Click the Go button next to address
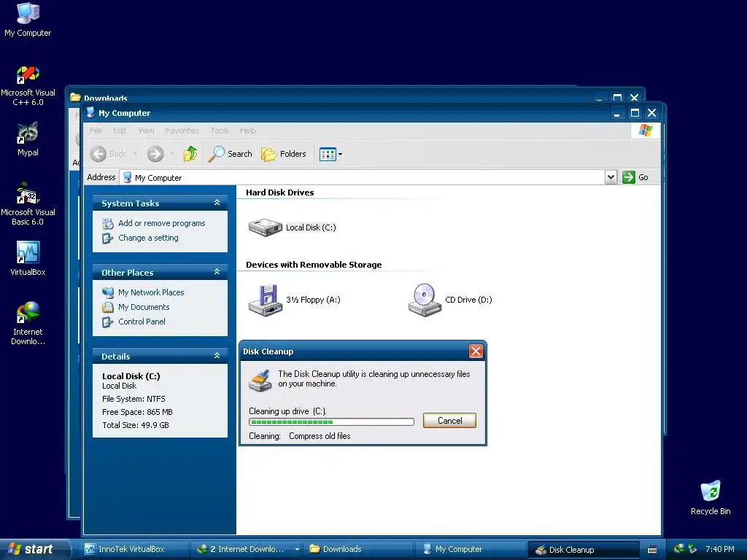The image size is (747, 560). 635,177
